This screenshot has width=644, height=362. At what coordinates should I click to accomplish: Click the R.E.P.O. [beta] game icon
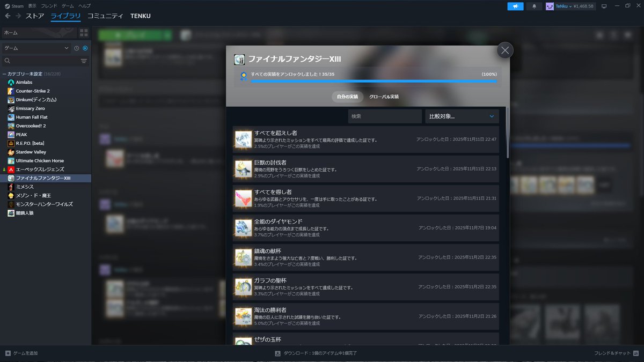point(11,143)
